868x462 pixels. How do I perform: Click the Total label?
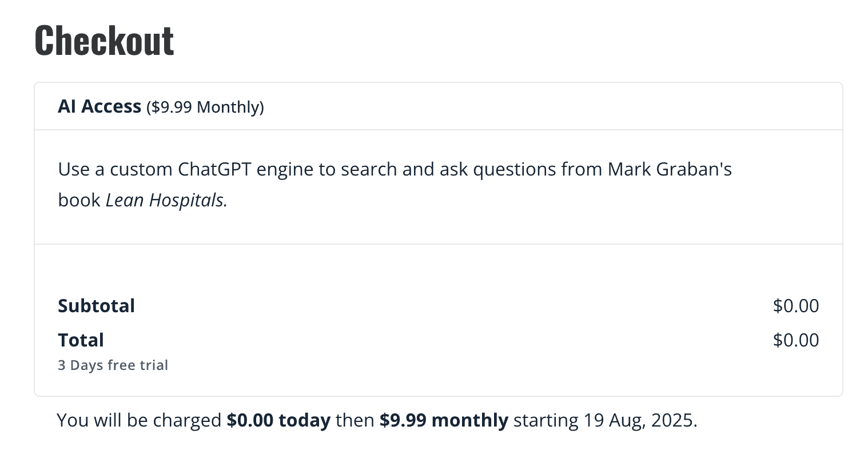coord(81,340)
